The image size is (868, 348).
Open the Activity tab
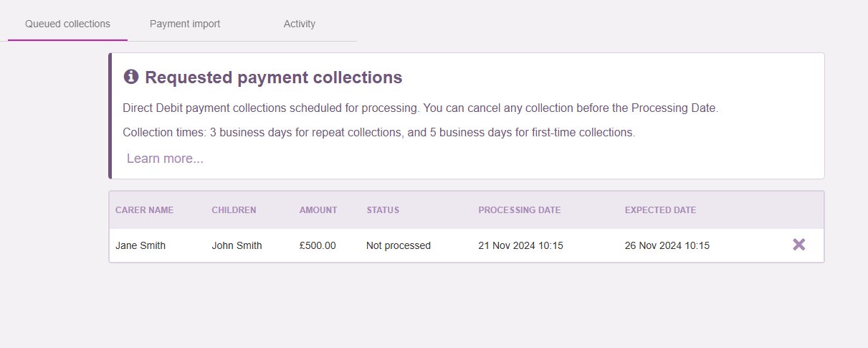click(300, 24)
